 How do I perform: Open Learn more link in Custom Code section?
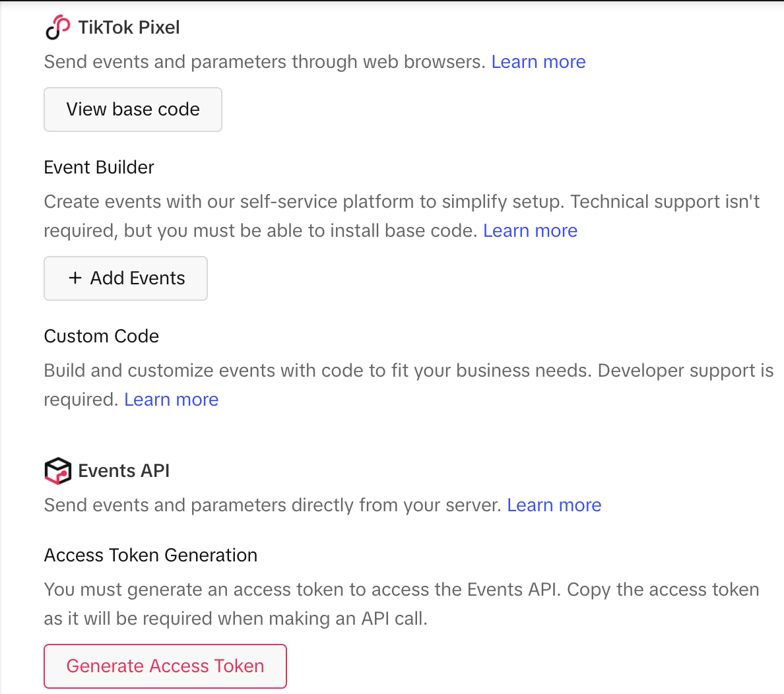[171, 400]
